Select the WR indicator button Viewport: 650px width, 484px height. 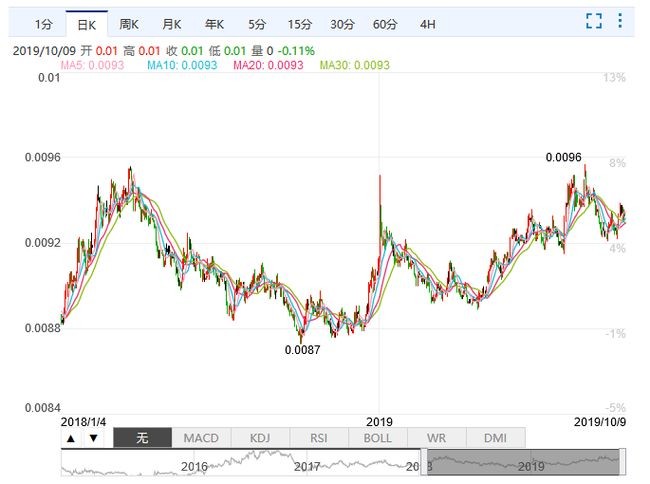(x=436, y=438)
